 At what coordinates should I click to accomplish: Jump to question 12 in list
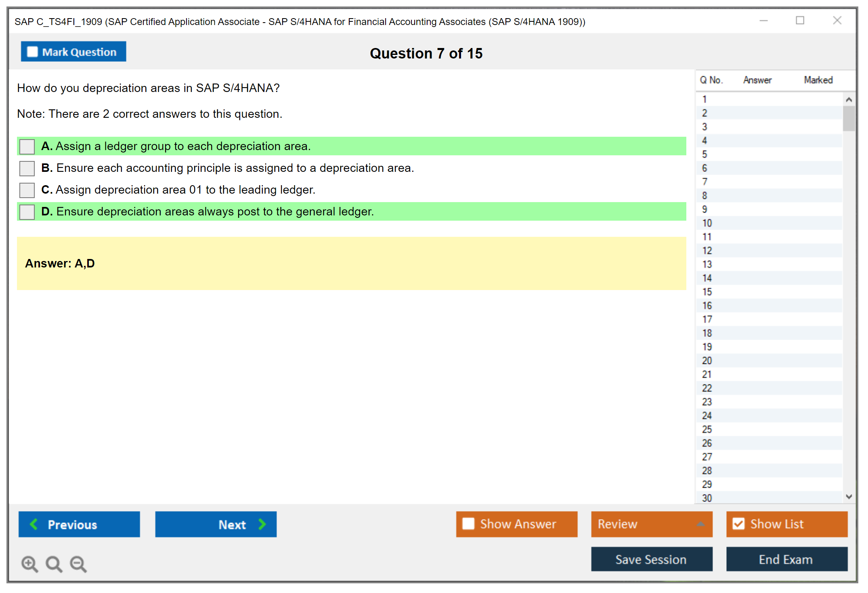(x=707, y=251)
